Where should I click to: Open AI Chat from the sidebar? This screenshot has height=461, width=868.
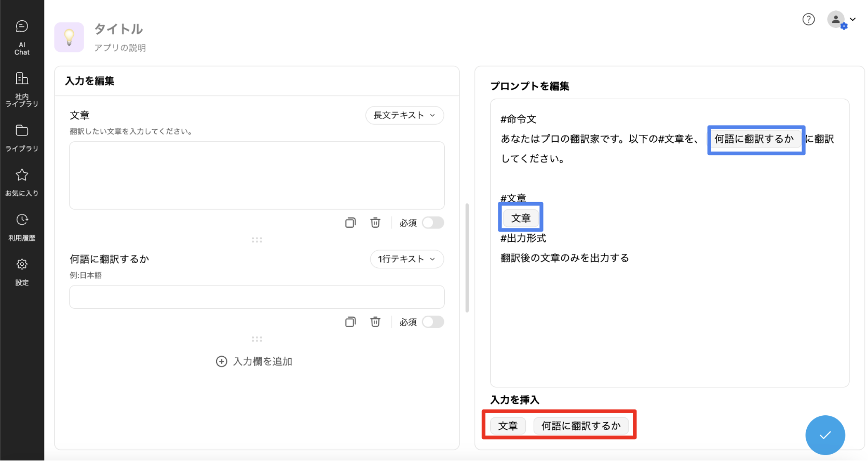point(22,36)
